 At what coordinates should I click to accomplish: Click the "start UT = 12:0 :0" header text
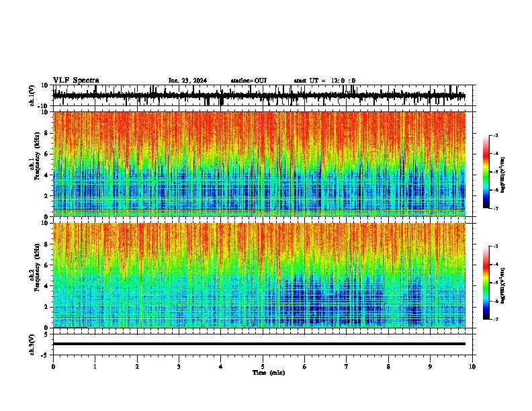(324, 81)
